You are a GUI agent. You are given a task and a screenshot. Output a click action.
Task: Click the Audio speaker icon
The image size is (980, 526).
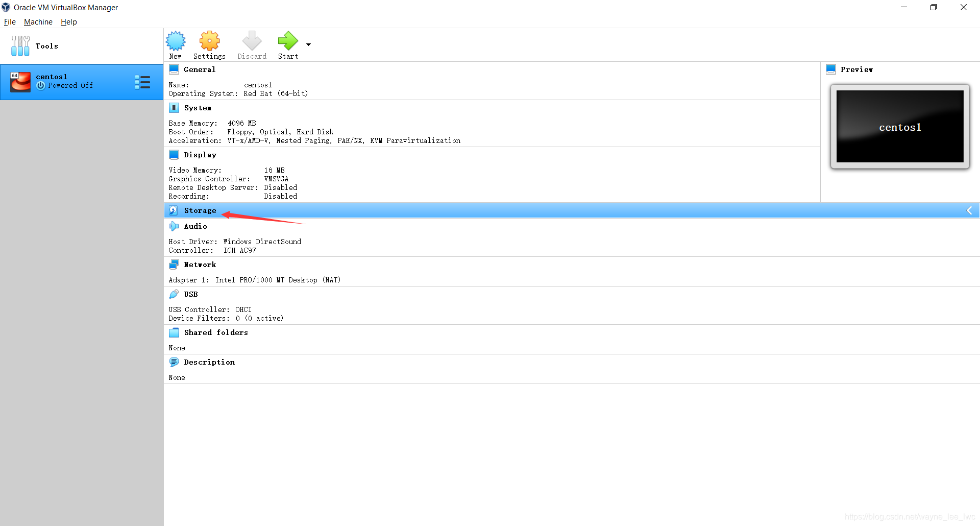pos(174,226)
